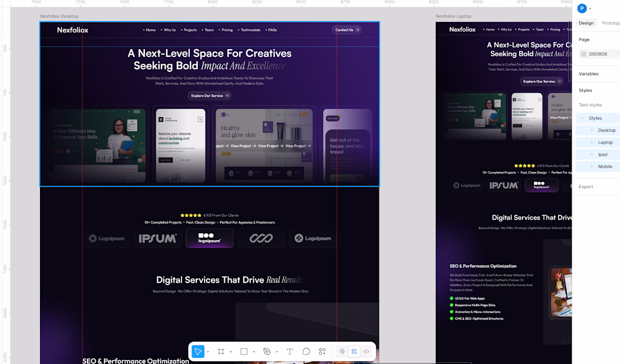
Task: Open the shape tools dropdown arrow
Action: coord(254,352)
